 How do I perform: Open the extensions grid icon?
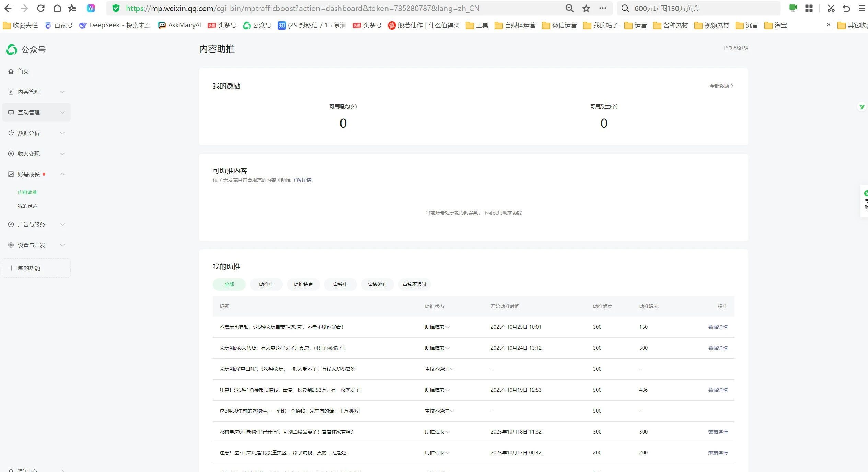point(809,8)
